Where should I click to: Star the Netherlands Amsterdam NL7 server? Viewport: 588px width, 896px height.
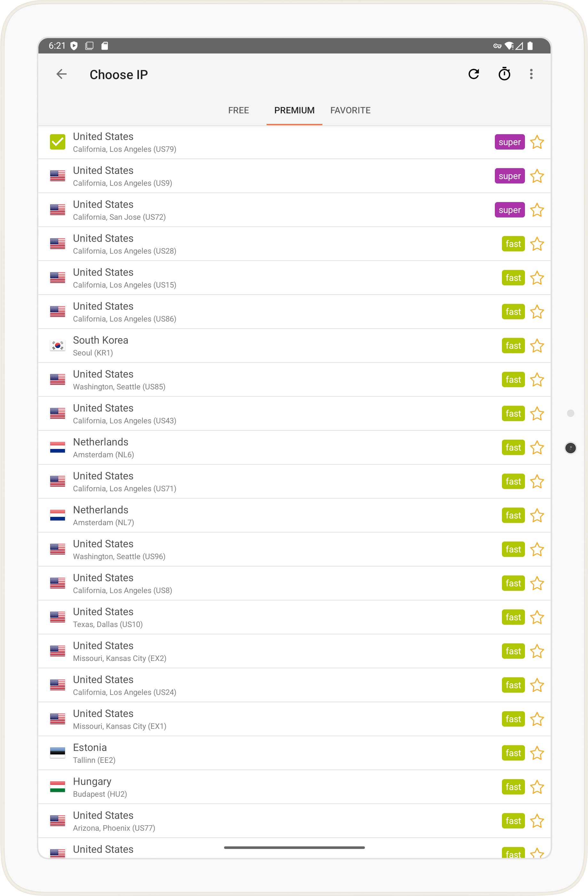(x=537, y=516)
